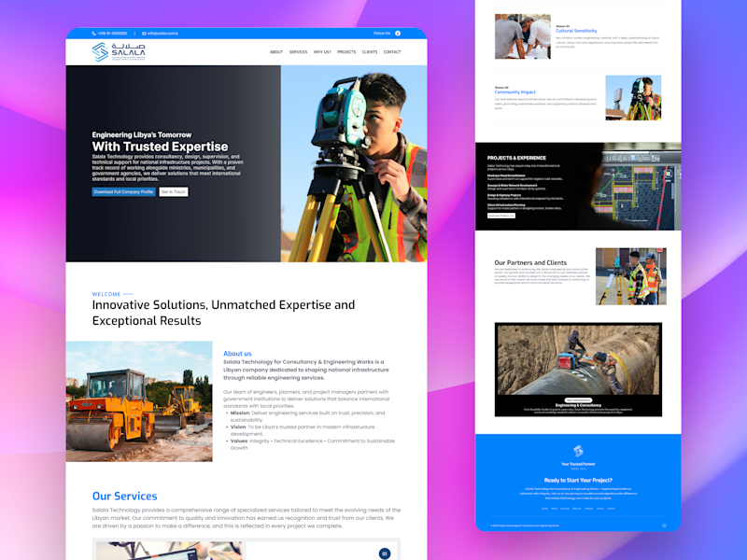Click the Salala logo in the header

119,52
